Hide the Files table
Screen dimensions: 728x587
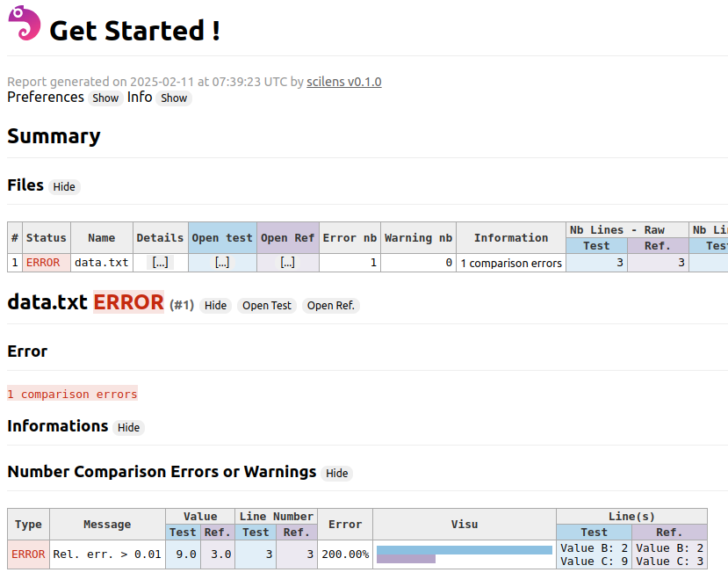(64, 186)
